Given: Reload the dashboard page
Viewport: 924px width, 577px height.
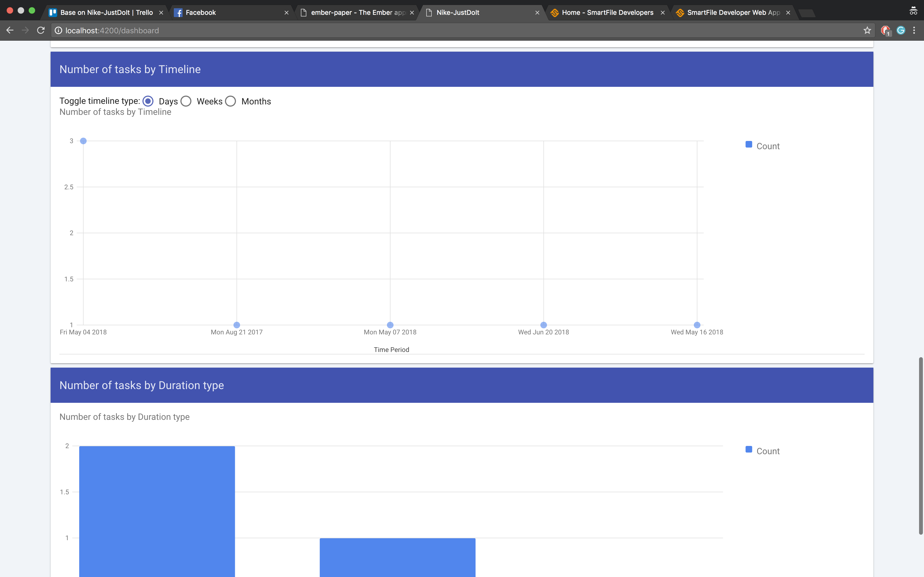Looking at the screenshot, I should pos(41,30).
